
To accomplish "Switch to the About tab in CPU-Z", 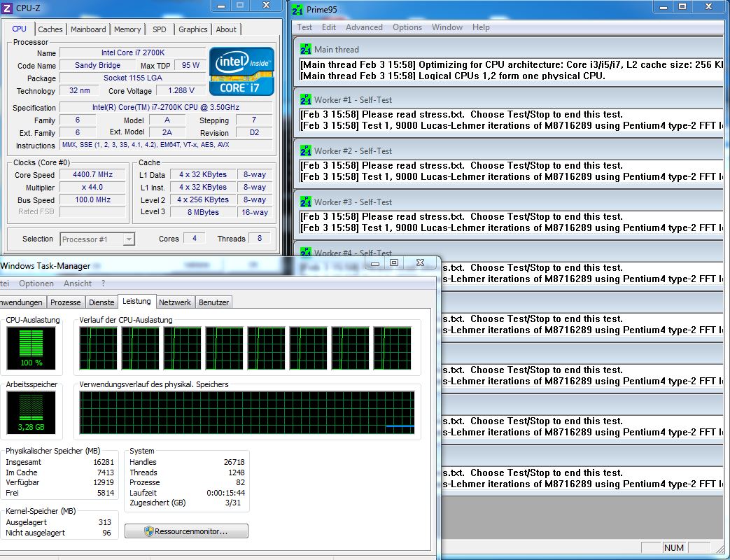I will click(226, 29).
